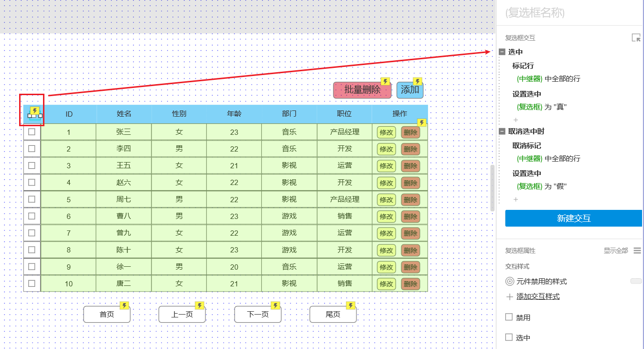The image size is (644, 349).
Task: Select the 标记行 action in 选中 event
Action: click(523, 65)
